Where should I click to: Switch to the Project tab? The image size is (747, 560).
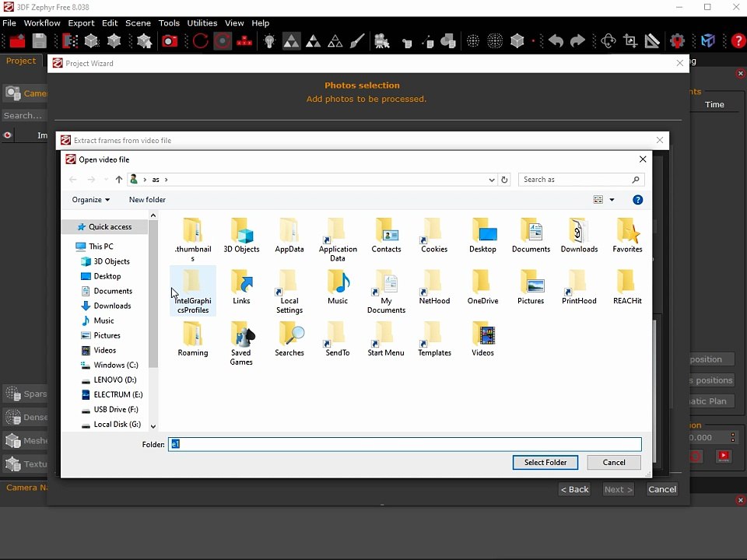point(21,61)
